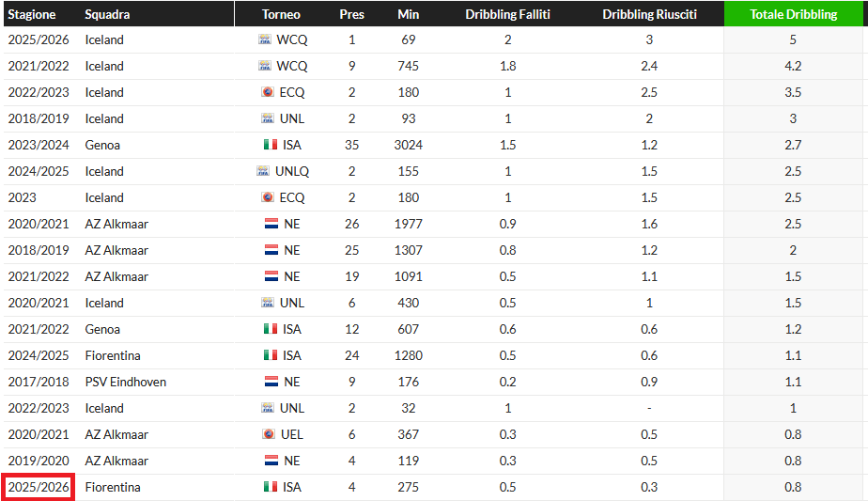Click the Netherlands flag in the PSV Eindhoven row
The height and width of the screenshot is (501, 868).
(271, 382)
